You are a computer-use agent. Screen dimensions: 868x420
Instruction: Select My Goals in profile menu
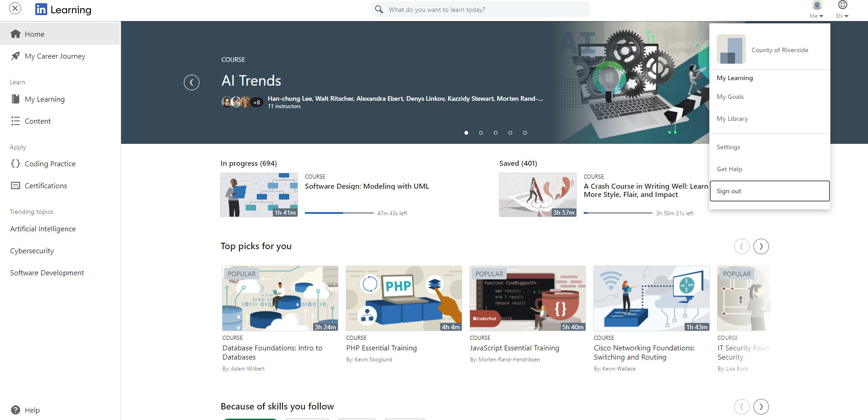730,97
